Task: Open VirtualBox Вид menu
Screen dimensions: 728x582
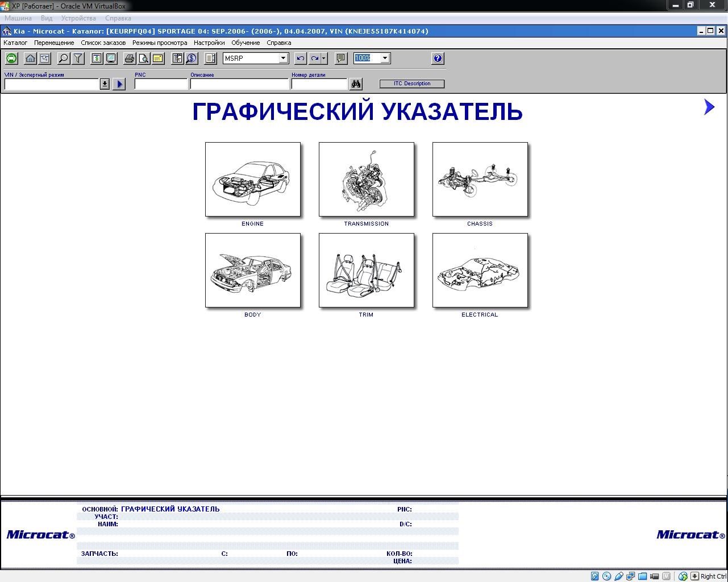Action: pyautogui.click(x=47, y=18)
